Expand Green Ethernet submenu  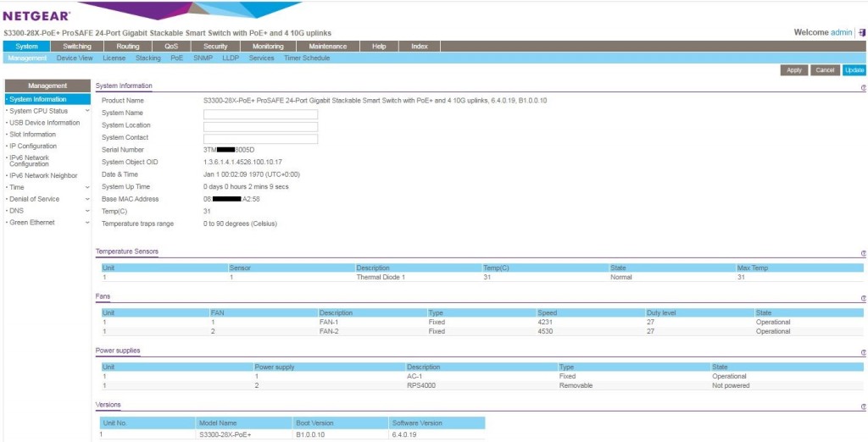pyautogui.click(x=87, y=223)
